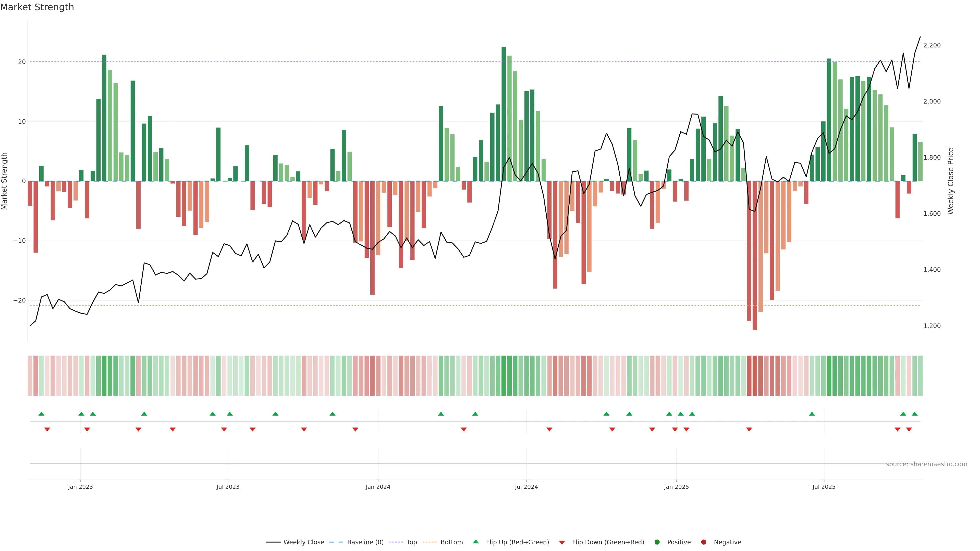This screenshot has width=980, height=551.
Task: Click the green Positive circle legend icon
Action: (657, 542)
